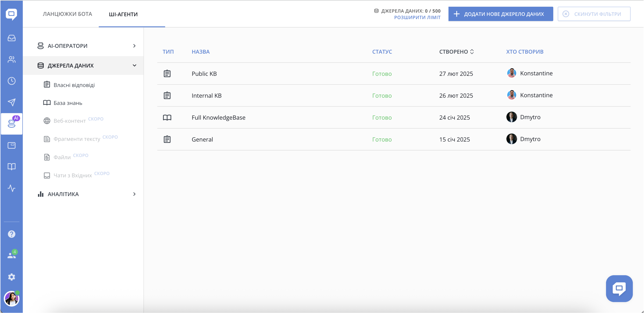Click the user profile avatar
The image size is (644, 313).
pyautogui.click(x=12, y=298)
